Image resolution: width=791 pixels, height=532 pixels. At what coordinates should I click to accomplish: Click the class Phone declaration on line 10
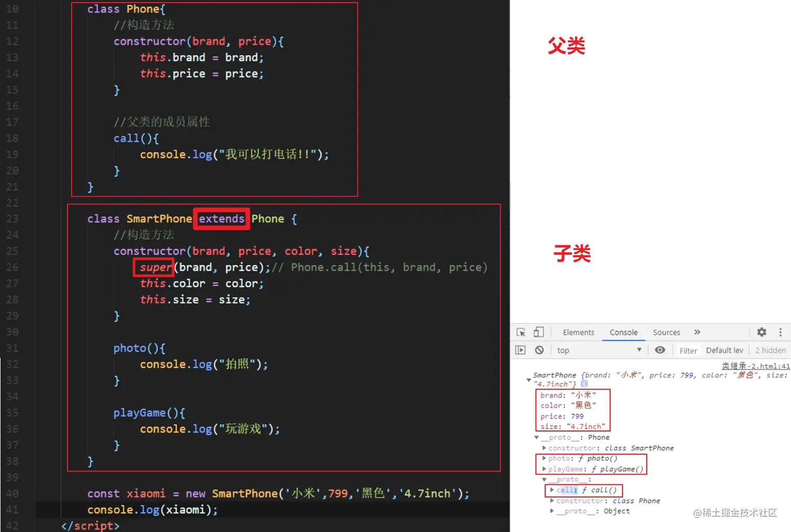tap(126, 9)
